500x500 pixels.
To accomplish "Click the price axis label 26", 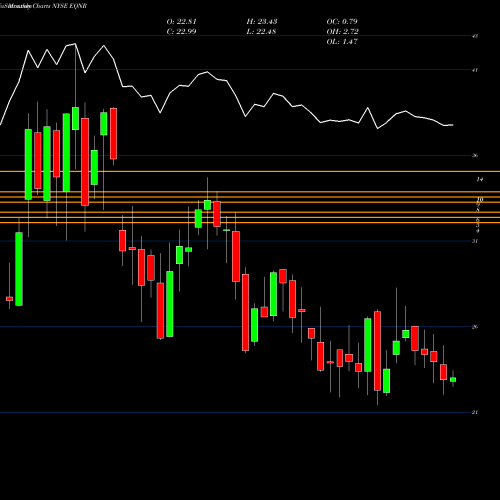I will 475,327.
